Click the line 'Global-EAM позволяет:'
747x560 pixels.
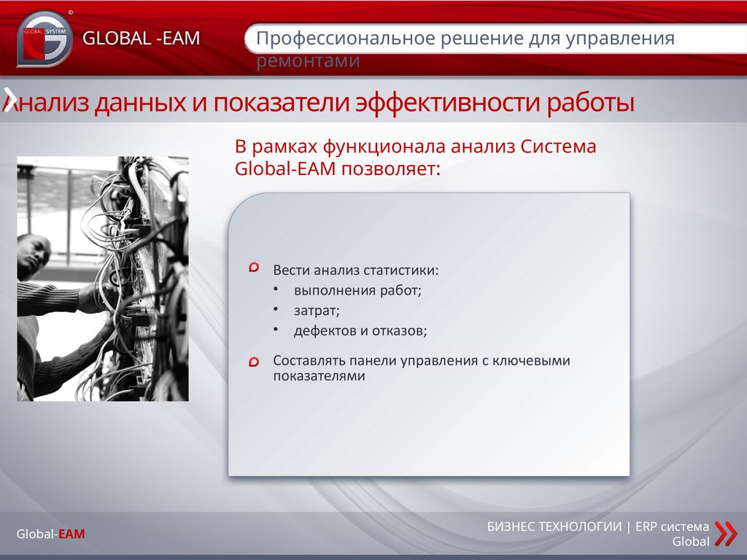tap(338, 168)
